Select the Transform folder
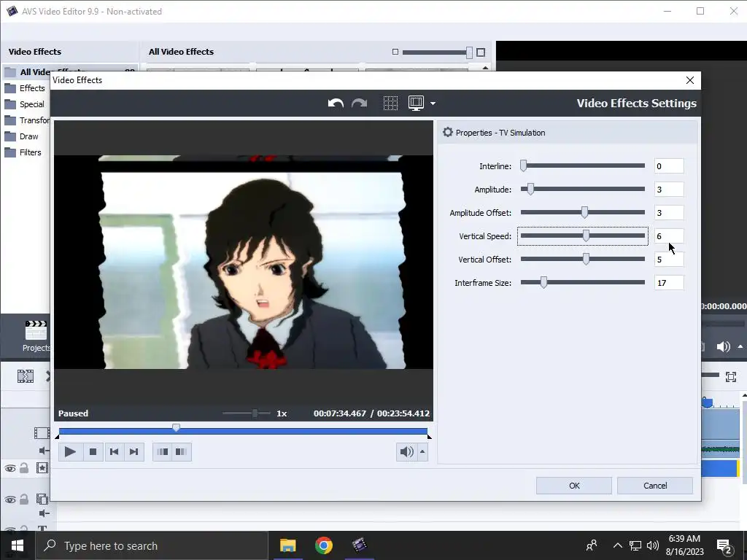 point(27,120)
